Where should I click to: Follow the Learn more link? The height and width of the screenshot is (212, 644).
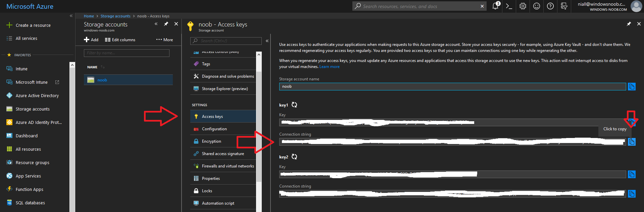coord(330,67)
